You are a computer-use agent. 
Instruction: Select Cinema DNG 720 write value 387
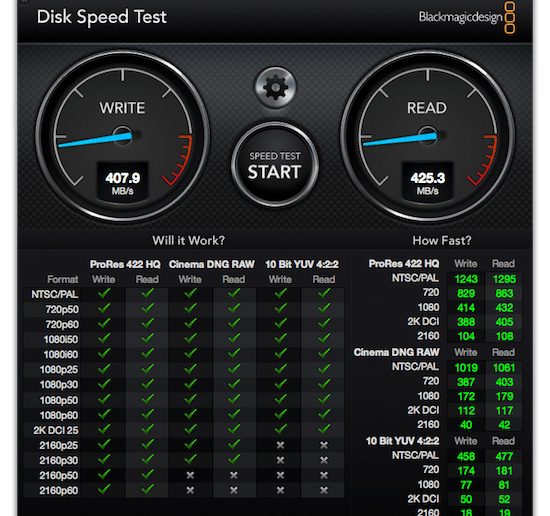pyautogui.click(x=466, y=382)
